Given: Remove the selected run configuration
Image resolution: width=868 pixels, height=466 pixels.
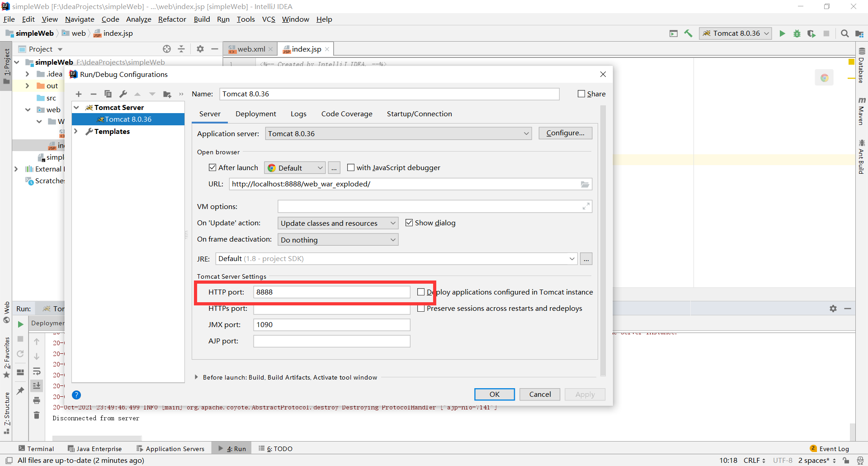Looking at the screenshot, I should tap(94, 94).
